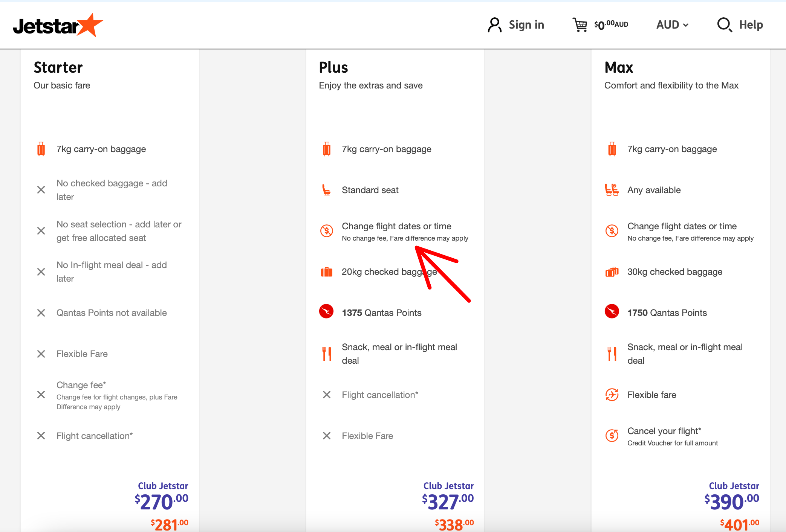The width and height of the screenshot is (786, 532).
Task: Click '1375 Qantas Points' text
Action: click(x=382, y=313)
